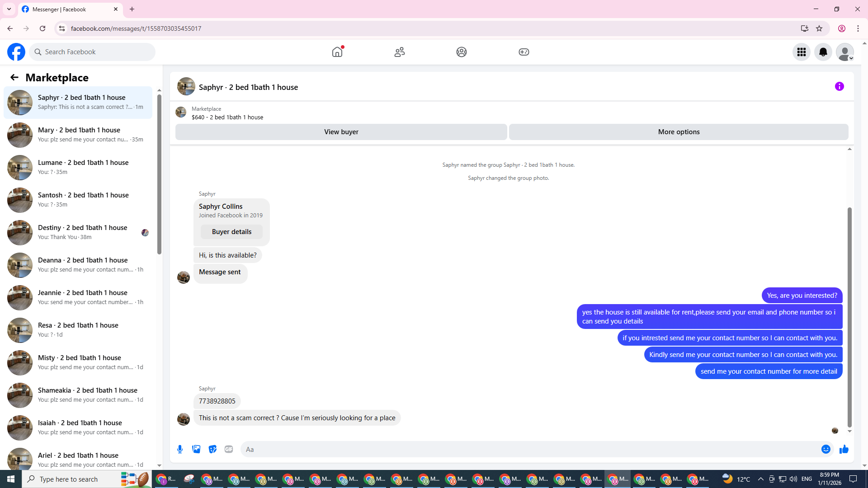This screenshot has width=868, height=488.
Task: Click the 'send me your contact number for more detail' message
Action: click(x=769, y=371)
